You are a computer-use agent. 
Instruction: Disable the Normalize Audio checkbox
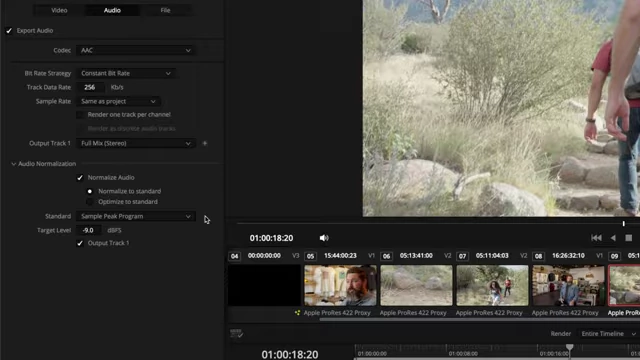tap(80, 178)
